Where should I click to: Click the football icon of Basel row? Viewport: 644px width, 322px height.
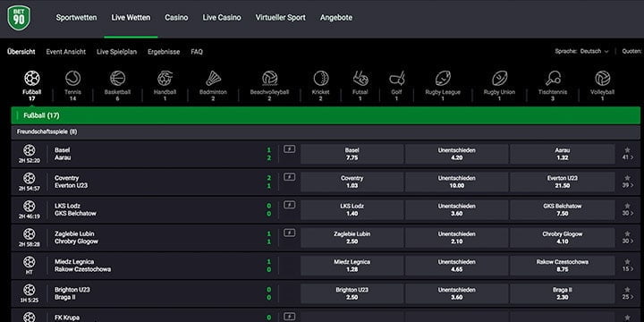30,150
